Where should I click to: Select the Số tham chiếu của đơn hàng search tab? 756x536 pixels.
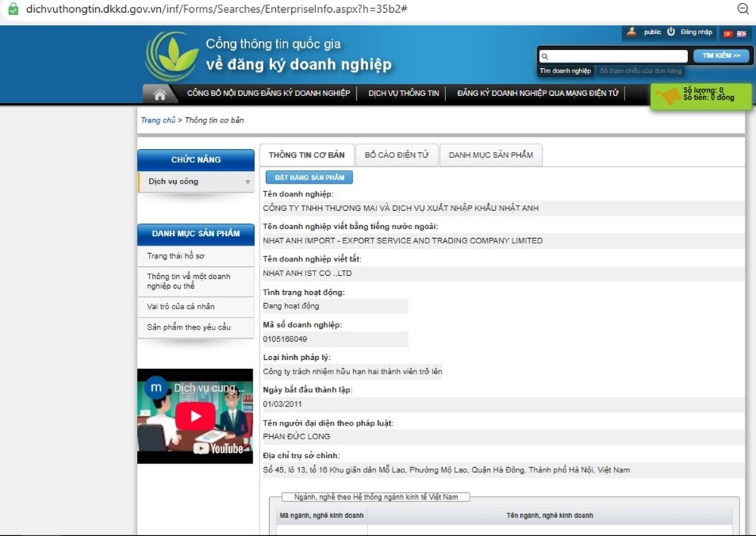coord(640,71)
